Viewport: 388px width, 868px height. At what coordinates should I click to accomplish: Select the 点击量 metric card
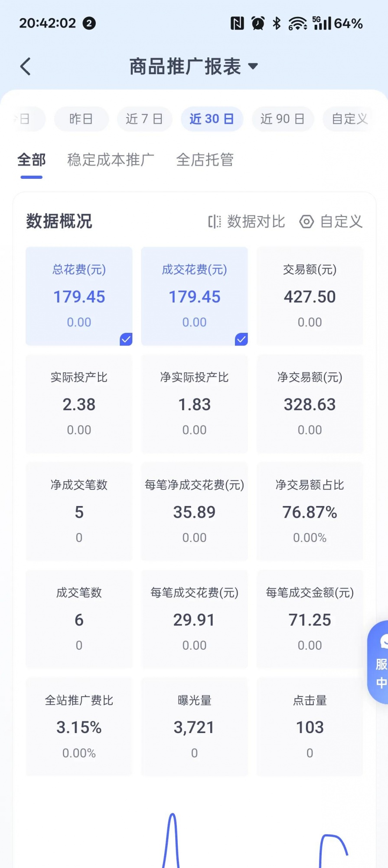pos(310,727)
